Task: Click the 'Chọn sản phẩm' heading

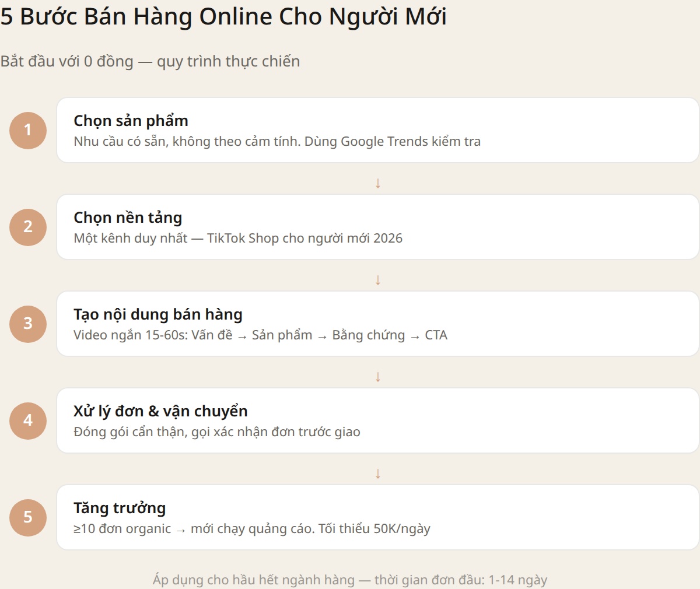Action: (131, 121)
